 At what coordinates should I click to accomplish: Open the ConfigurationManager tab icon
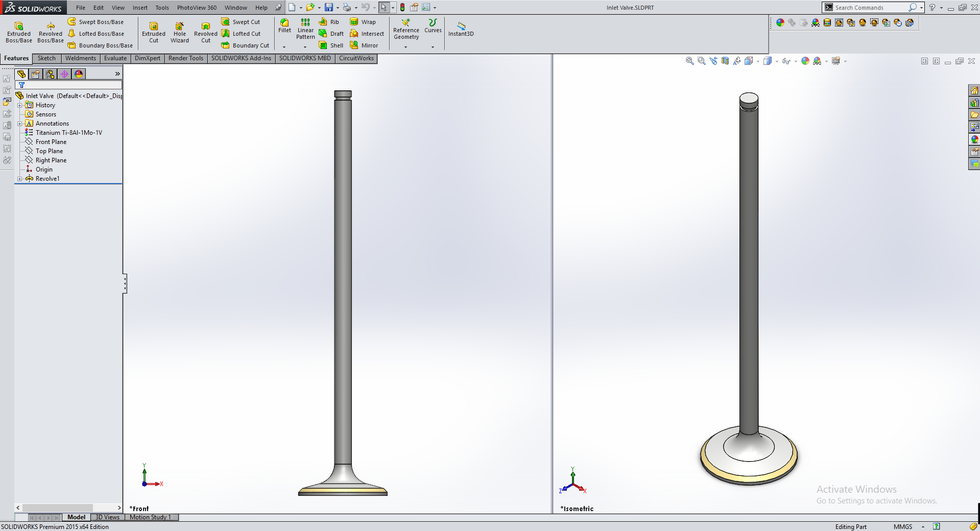click(x=50, y=74)
